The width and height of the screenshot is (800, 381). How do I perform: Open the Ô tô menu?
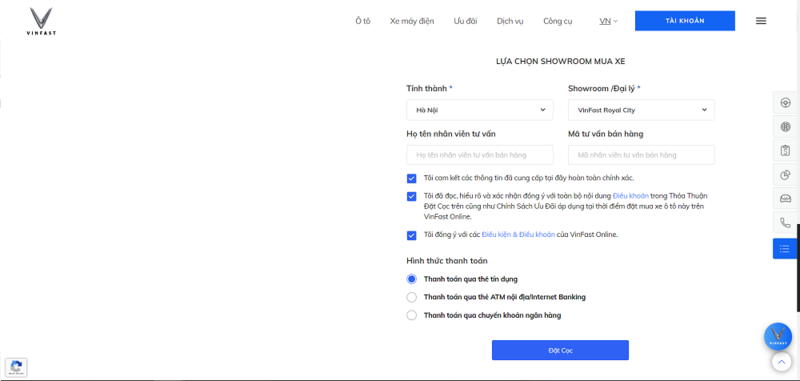[x=363, y=21]
